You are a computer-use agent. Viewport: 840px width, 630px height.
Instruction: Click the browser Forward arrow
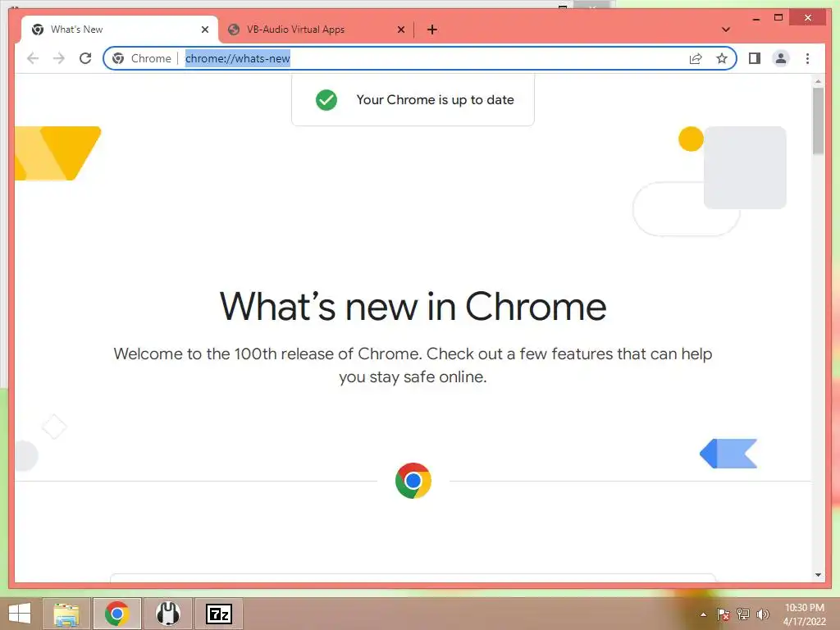[x=59, y=58]
